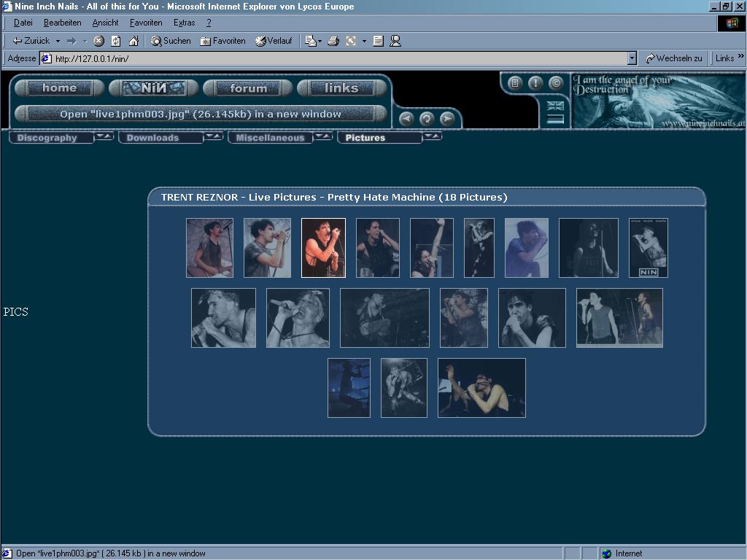The image size is (747, 560).
Task: Expand the Pictures dropdown arrows
Action: 433,136
